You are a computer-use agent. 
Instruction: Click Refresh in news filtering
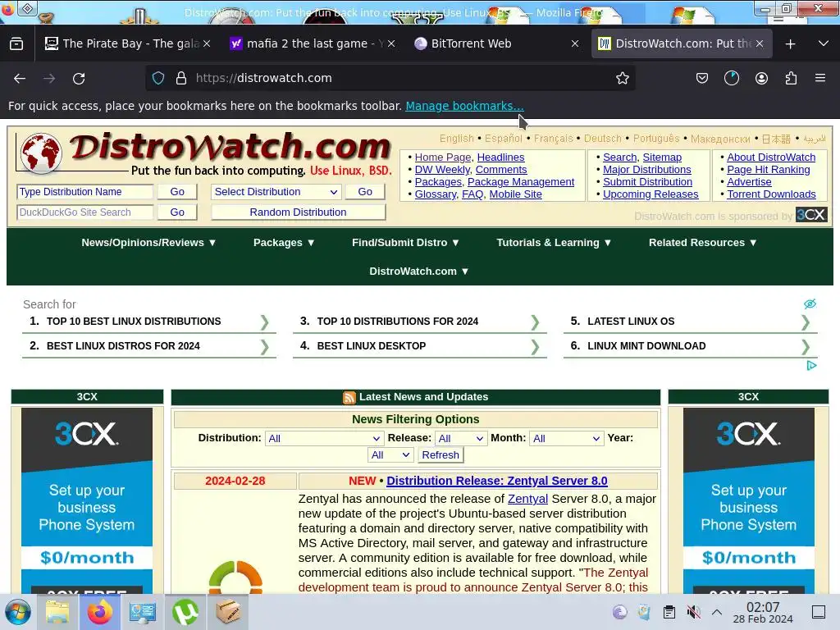[x=441, y=454]
